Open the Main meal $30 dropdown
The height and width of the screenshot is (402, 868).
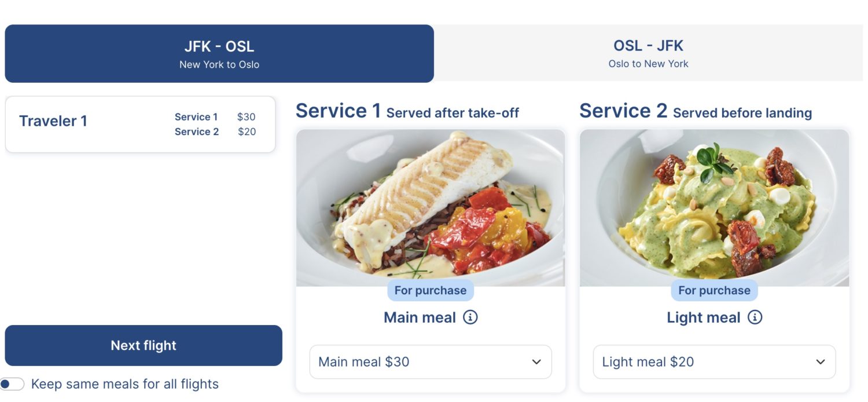(x=431, y=361)
